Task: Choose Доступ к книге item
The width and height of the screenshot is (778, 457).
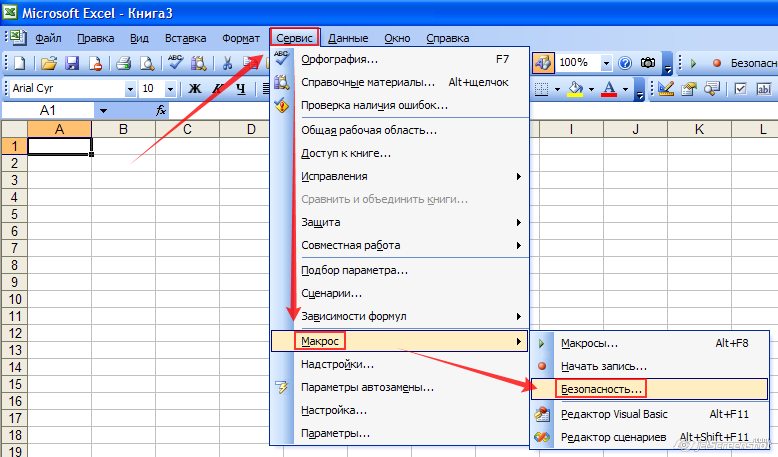Action: 400,153
